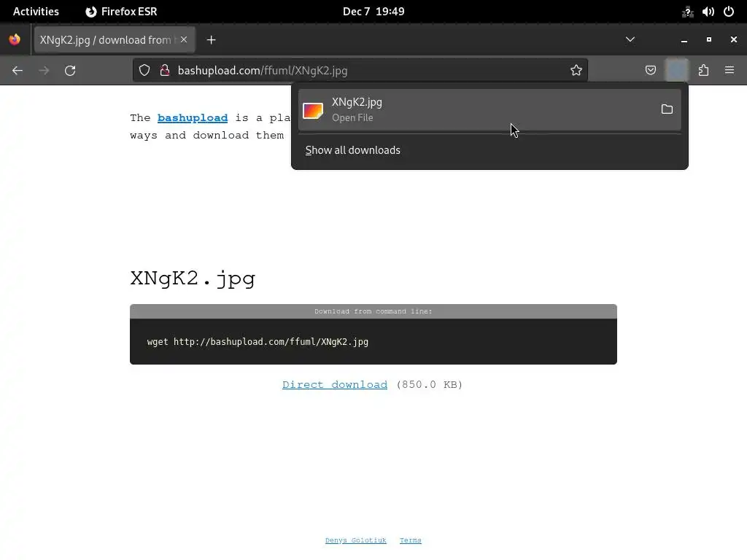This screenshot has width=747, height=560.
Task: Open the network status icon
Action: click(x=687, y=12)
